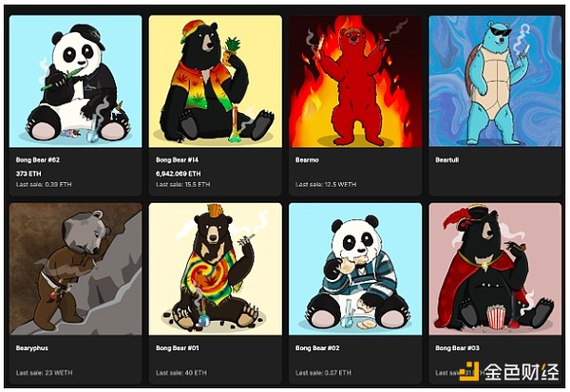Select the Bong Bear #02 panda image
Viewport: 570px width, 392px height.
[355, 270]
